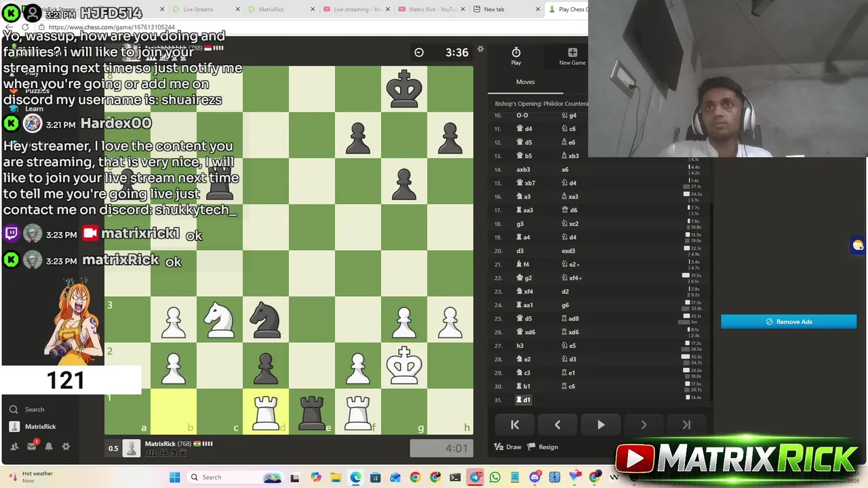Screen dimensions: 868x488
Task: Open the messages envelope icon
Action: point(32,446)
